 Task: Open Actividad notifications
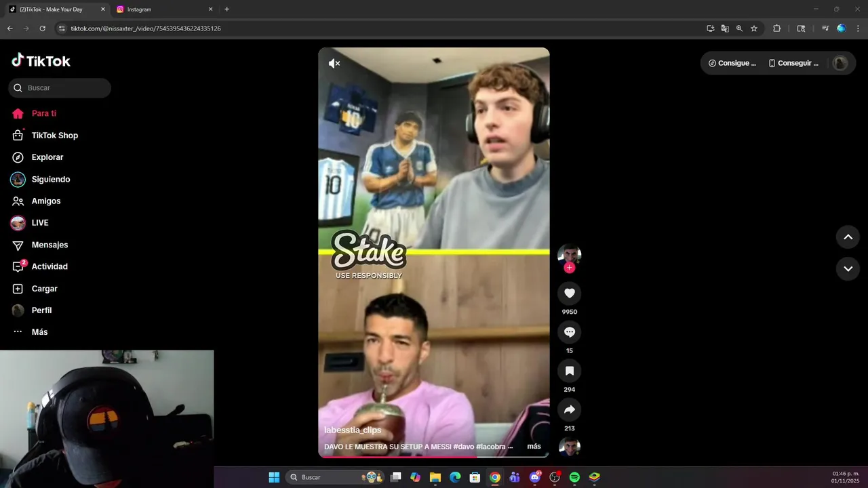tap(39, 266)
